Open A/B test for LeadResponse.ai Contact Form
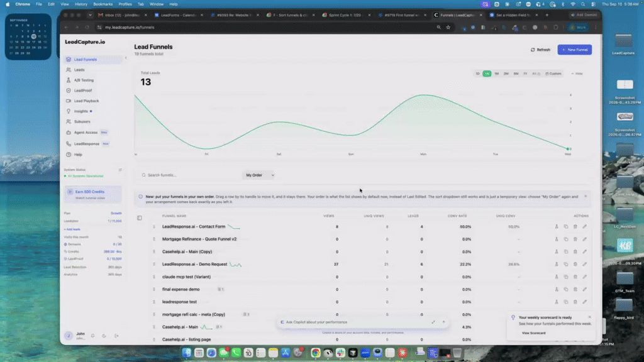Image resolution: width=644 pixels, height=362 pixels. tap(557, 226)
